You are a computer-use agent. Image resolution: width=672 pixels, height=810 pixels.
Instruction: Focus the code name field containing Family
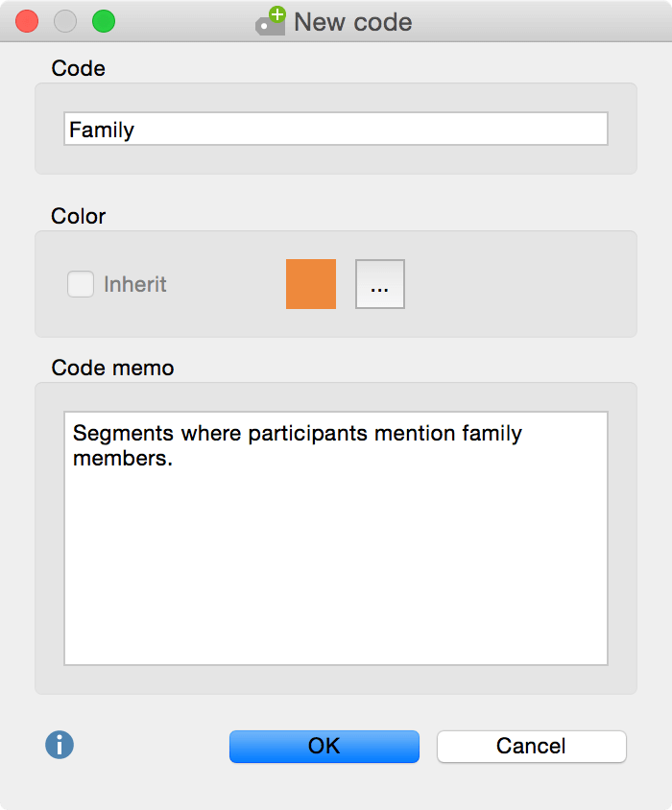coord(336,130)
